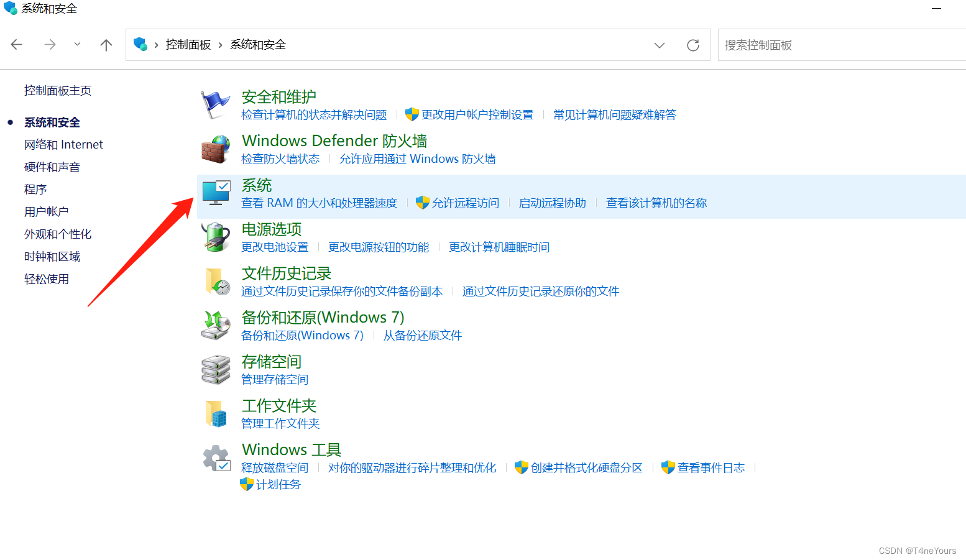Click 允许远程访问 link

466,203
